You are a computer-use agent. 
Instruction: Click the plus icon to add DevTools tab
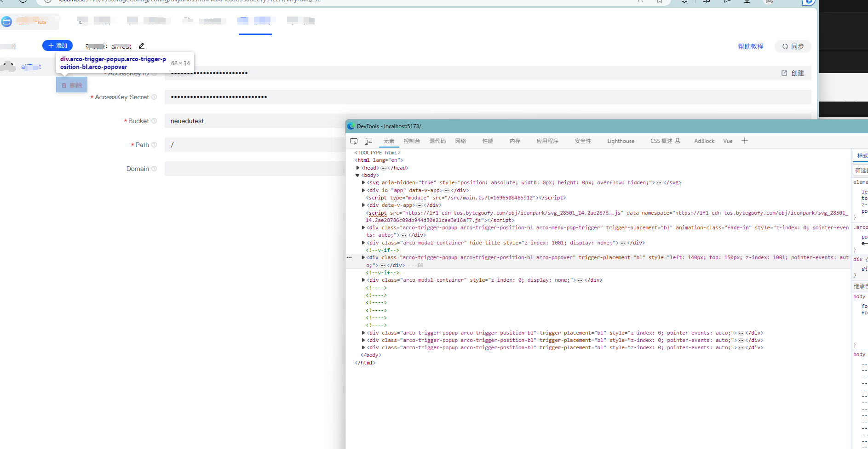point(745,141)
